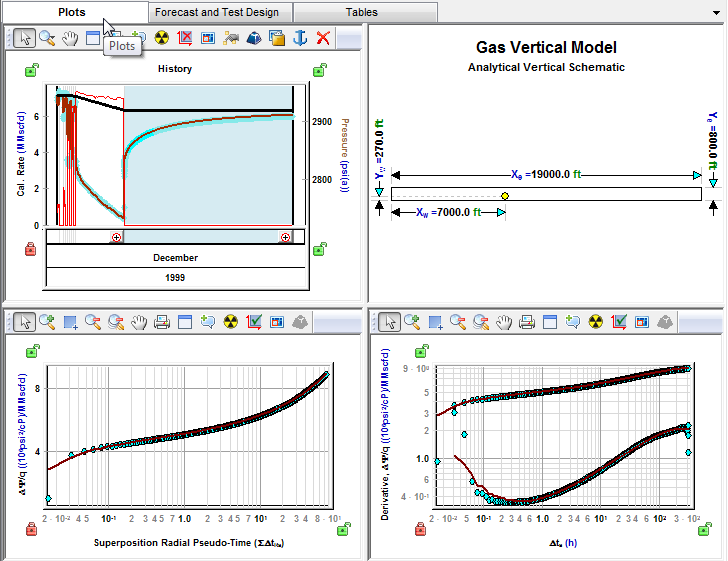Click blue-red panel icon in derivative plot toolbar
Screen dimensions: 728x561
642,321
